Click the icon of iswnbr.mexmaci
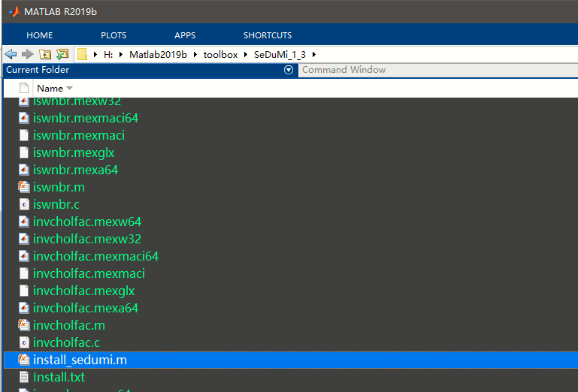Screen dimensions: 578x392 (24, 135)
